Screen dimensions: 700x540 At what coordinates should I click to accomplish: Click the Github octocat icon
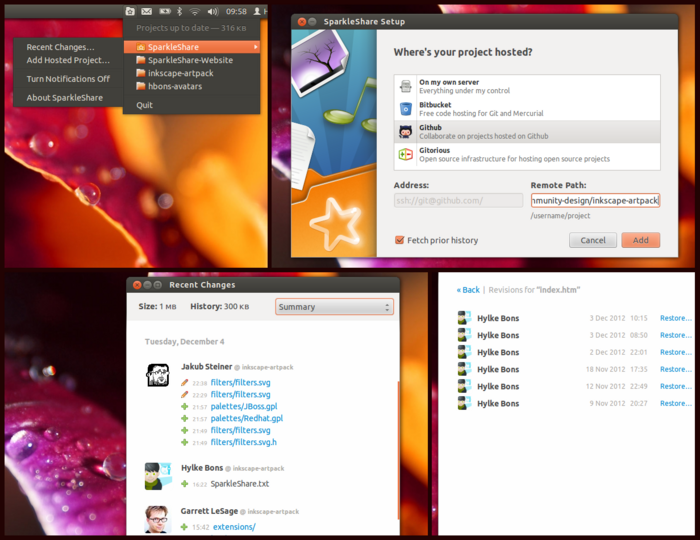pyautogui.click(x=405, y=132)
